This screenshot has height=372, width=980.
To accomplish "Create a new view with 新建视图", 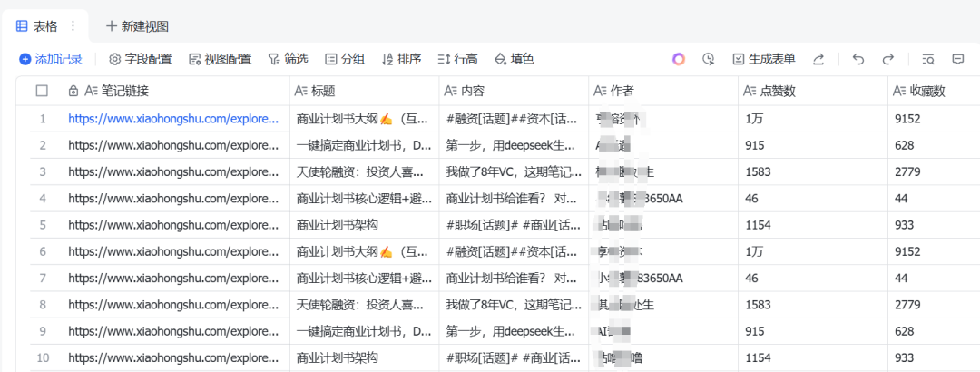I will (x=138, y=26).
